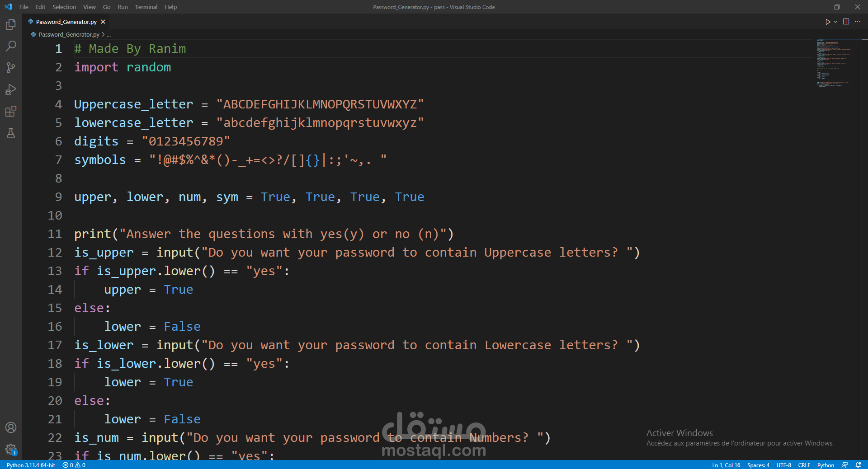868x469 pixels.
Task: Change file encoding UTF-8
Action: point(784,465)
